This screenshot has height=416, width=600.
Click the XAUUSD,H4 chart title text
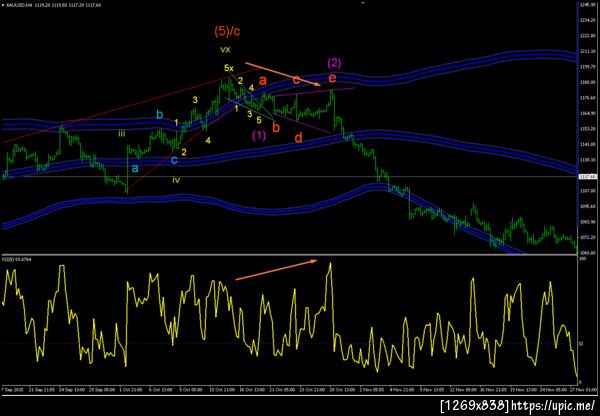click(18, 6)
